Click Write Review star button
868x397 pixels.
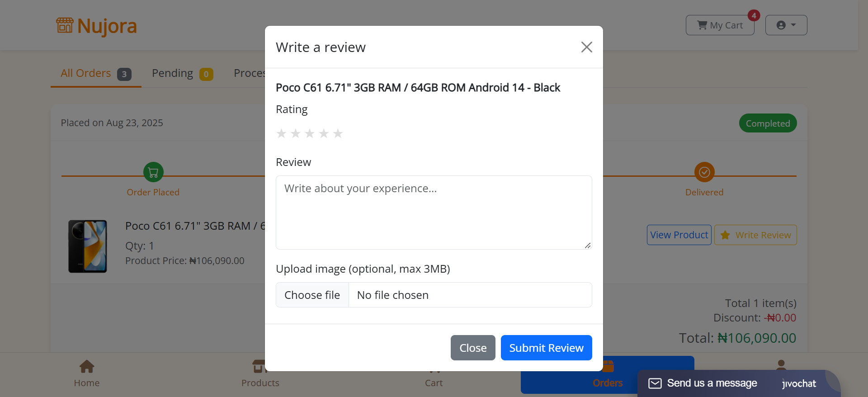pyautogui.click(x=755, y=235)
